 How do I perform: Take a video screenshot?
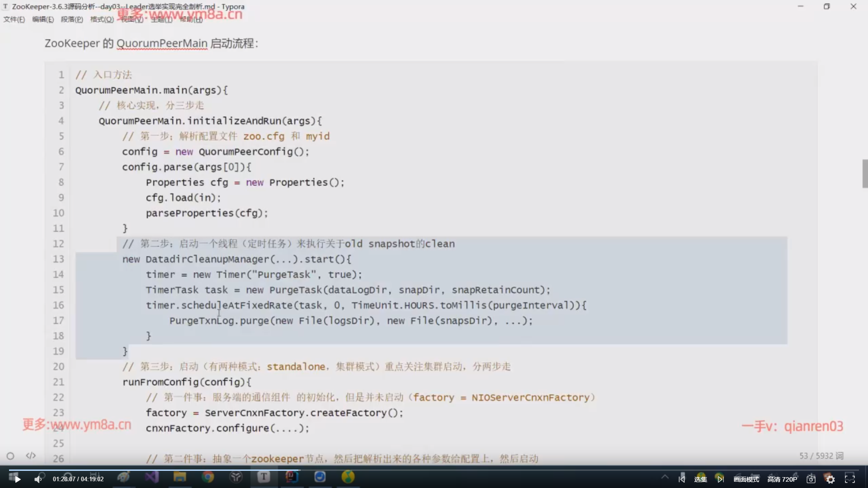[x=811, y=479]
